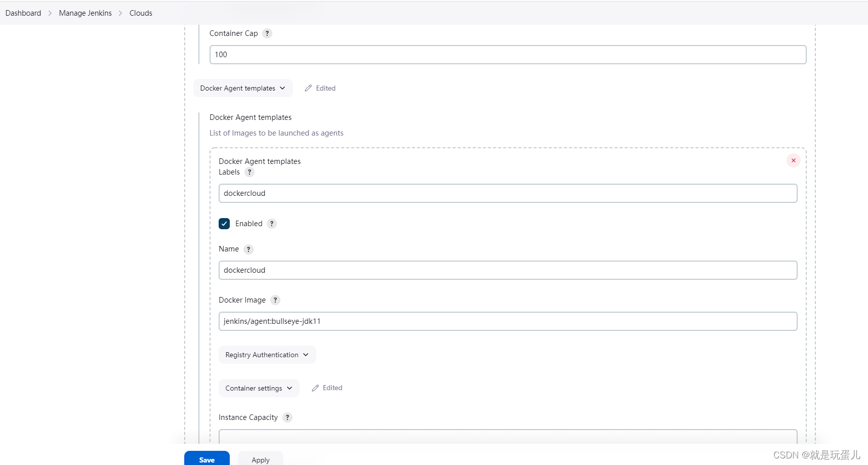Open help for Name field
This screenshot has width=868, height=465.
pos(249,249)
